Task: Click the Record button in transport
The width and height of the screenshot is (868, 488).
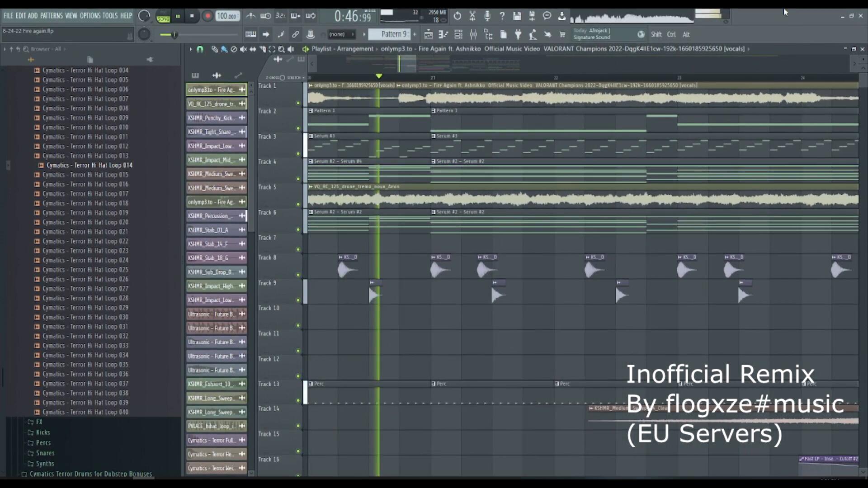Action: tap(208, 16)
